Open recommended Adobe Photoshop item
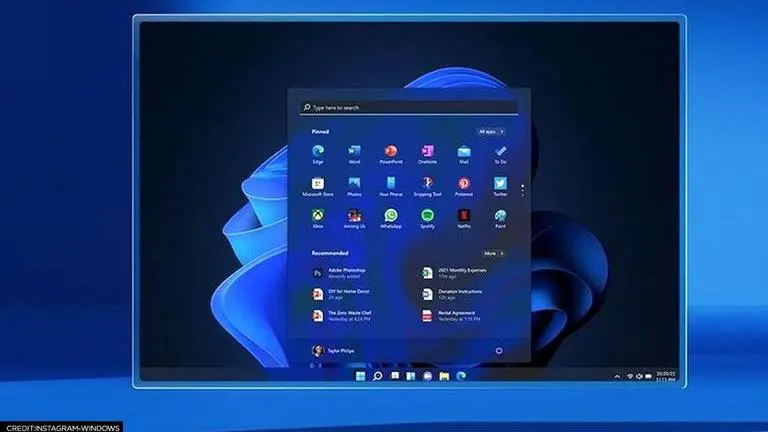Image resolution: width=768 pixels, height=432 pixels. pos(339,273)
